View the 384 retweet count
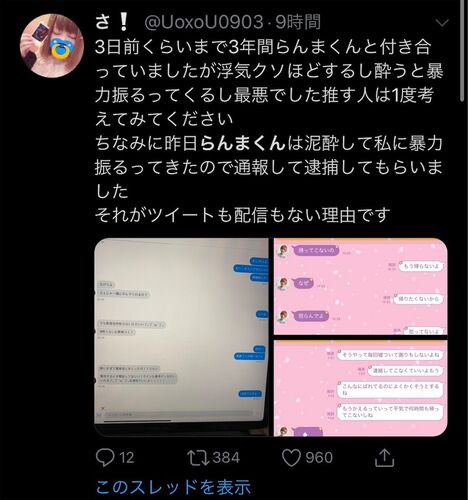Image resolution: width=468 pixels, height=500 pixels. pos(226,458)
